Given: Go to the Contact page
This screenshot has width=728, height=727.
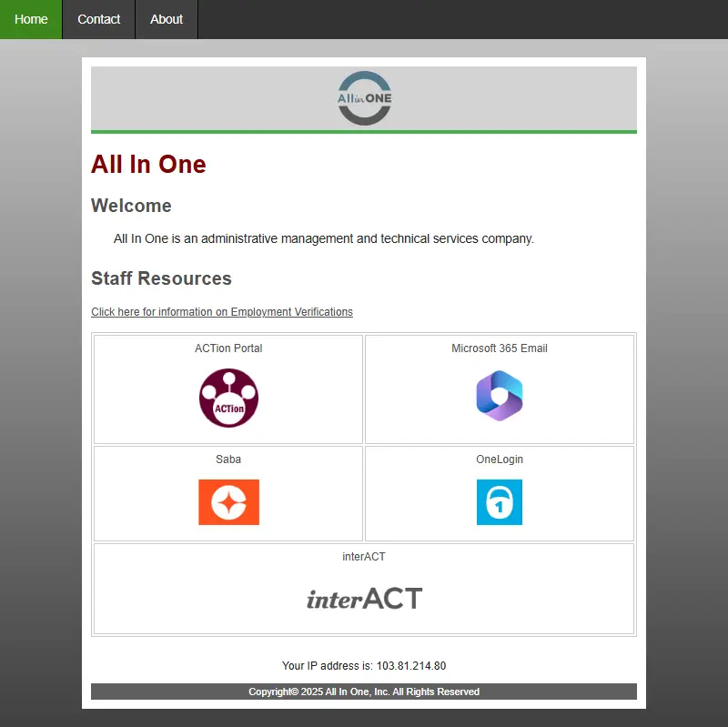Looking at the screenshot, I should tap(98, 19).
